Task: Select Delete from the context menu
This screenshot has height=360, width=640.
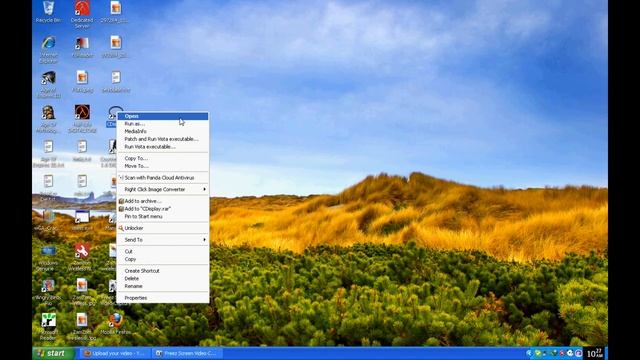Action: [163, 278]
